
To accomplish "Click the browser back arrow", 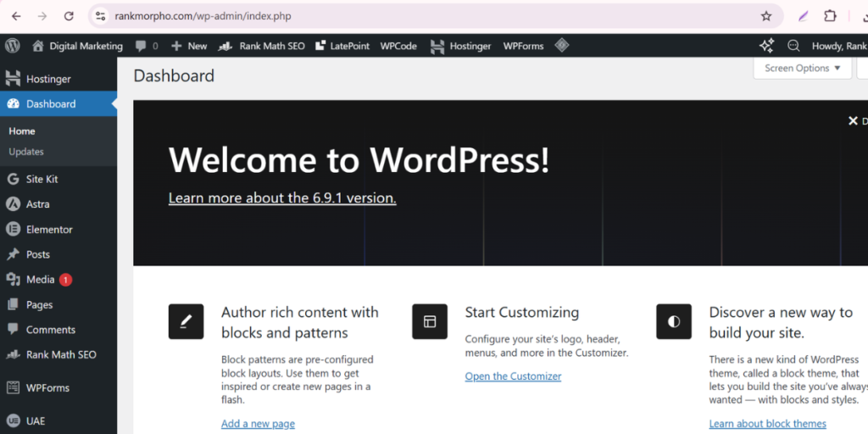I will tap(16, 16).
